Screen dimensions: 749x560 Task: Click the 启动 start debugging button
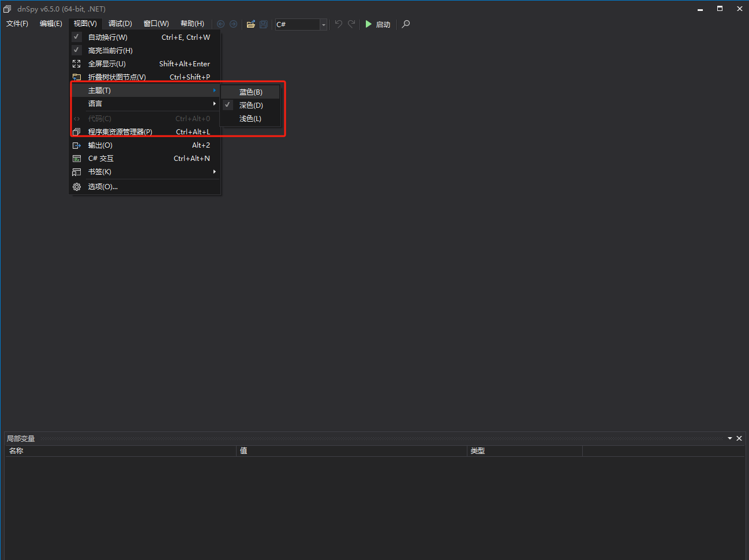[378, 24]
